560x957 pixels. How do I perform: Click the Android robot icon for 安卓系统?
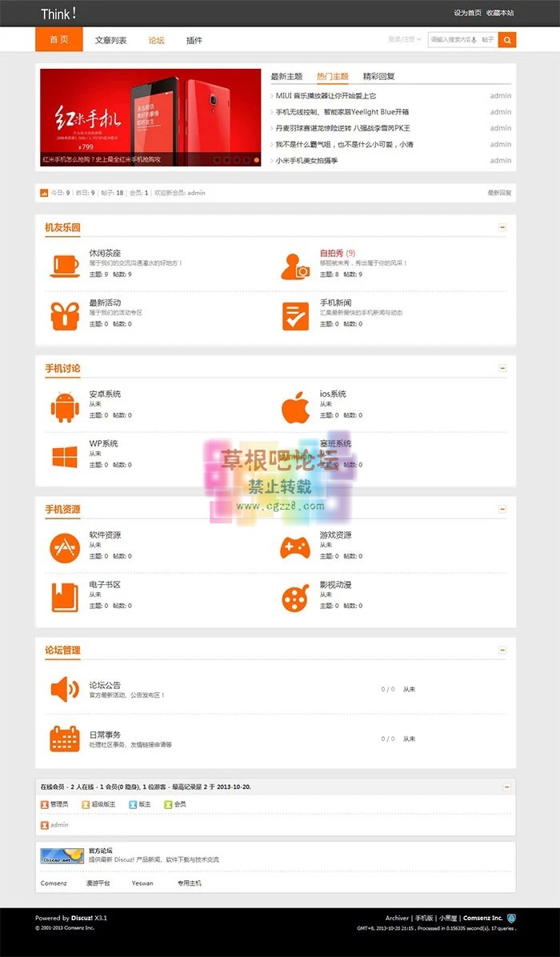click(64, 407)
